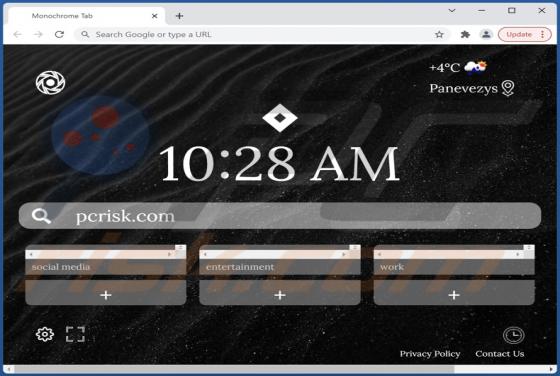Minimize the browser window

(x=482, y=11)
